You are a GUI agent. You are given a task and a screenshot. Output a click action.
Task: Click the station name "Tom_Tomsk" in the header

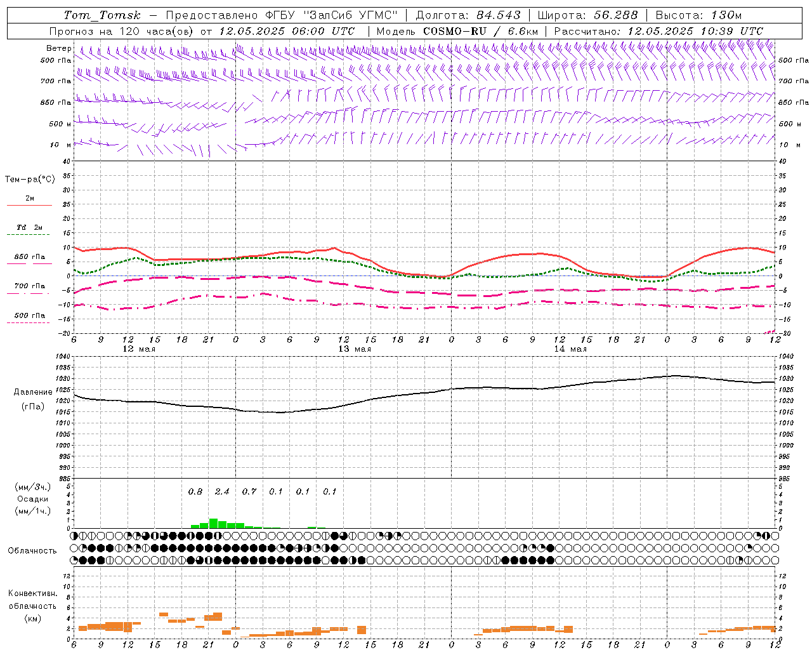(102, 15)
